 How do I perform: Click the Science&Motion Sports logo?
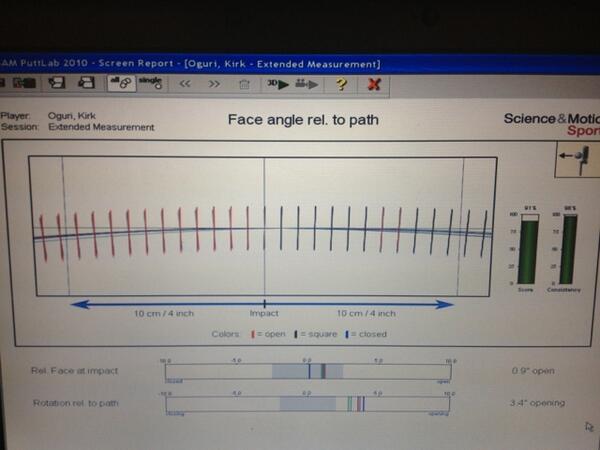click(552, 124)
